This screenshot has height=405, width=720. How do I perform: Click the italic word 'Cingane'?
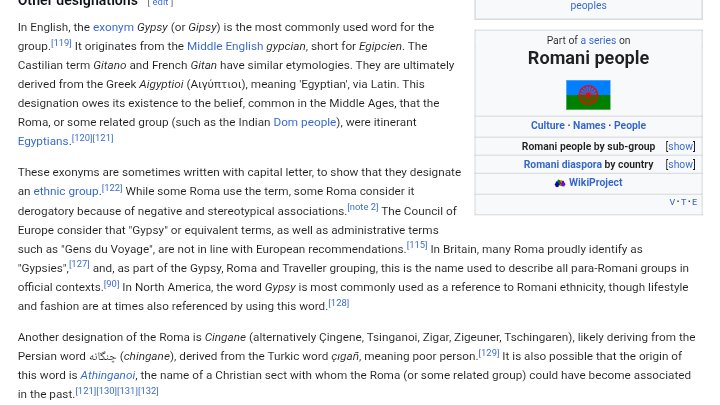click(x=225, y=337)
